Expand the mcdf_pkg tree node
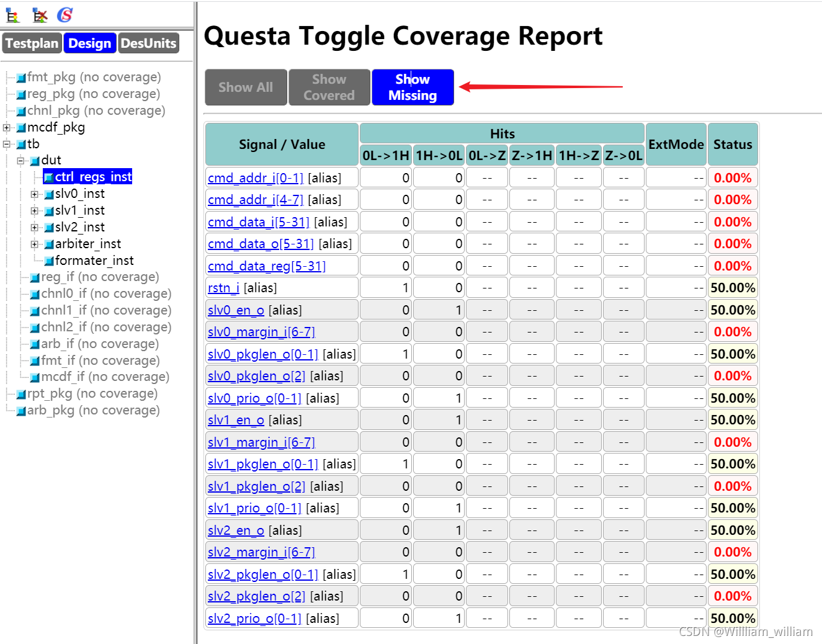Screen dimensions: 822x644 (6, 127)
